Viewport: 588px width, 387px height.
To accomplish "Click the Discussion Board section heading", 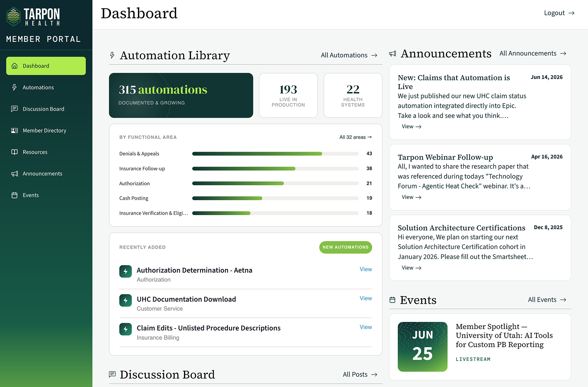I will 167,375.
